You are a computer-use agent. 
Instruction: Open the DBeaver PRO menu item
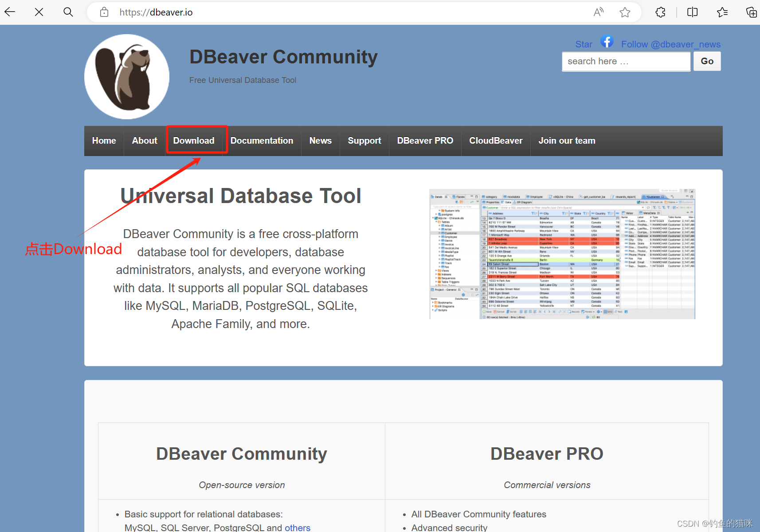pos(425,141)
